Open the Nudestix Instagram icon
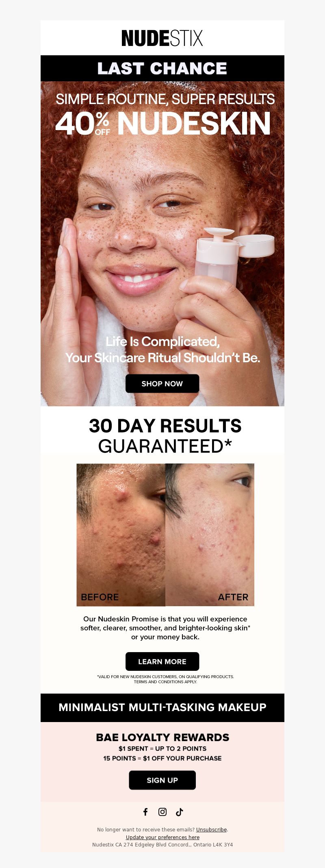This screenshot has height=868, width=325. coord(162,812)
